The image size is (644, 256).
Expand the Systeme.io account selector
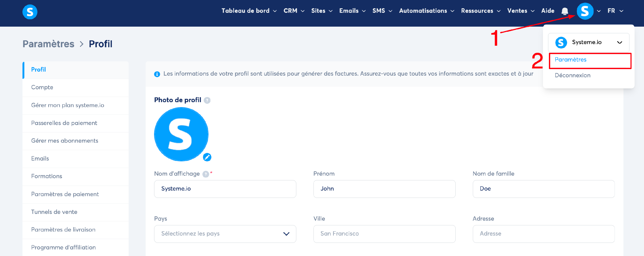[x=588, y=42]
